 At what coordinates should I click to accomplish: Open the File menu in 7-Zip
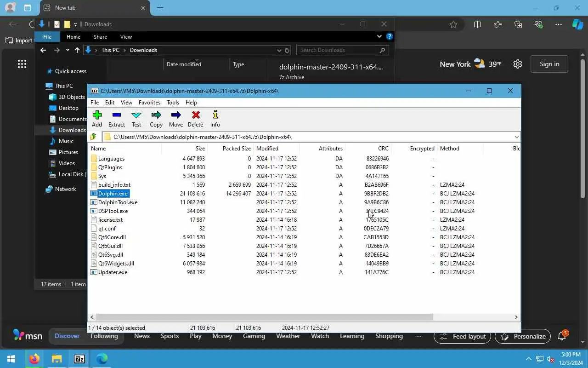(x=95, y=103)
